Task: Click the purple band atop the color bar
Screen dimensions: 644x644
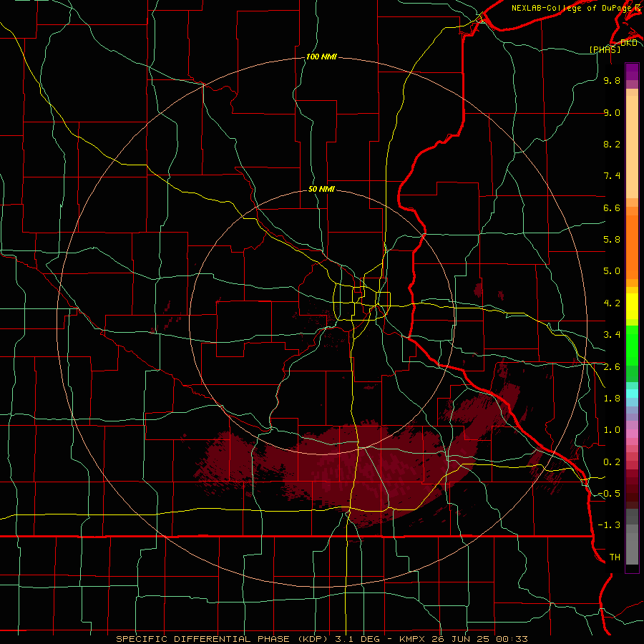Action: tap(632, 72)
